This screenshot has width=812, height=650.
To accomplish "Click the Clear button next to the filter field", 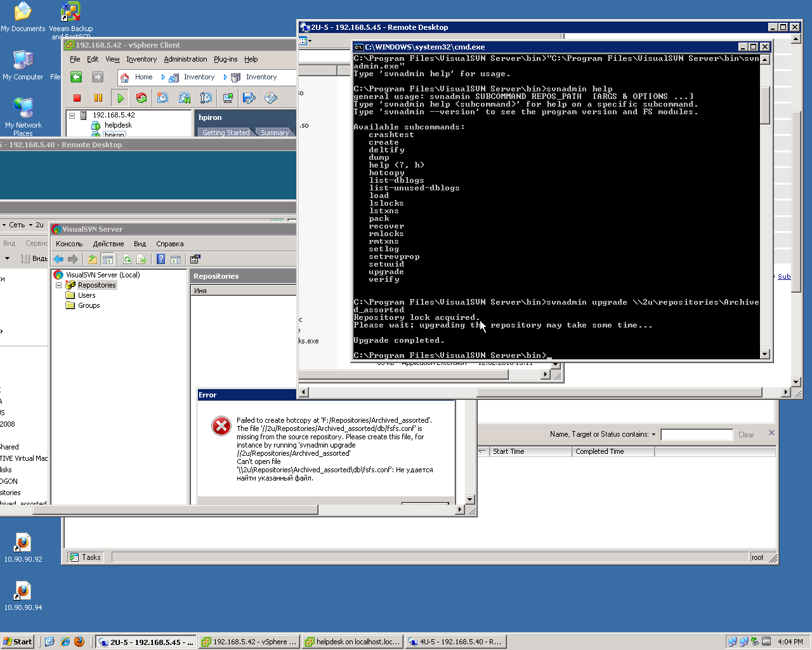I will [x=746, y=435].
